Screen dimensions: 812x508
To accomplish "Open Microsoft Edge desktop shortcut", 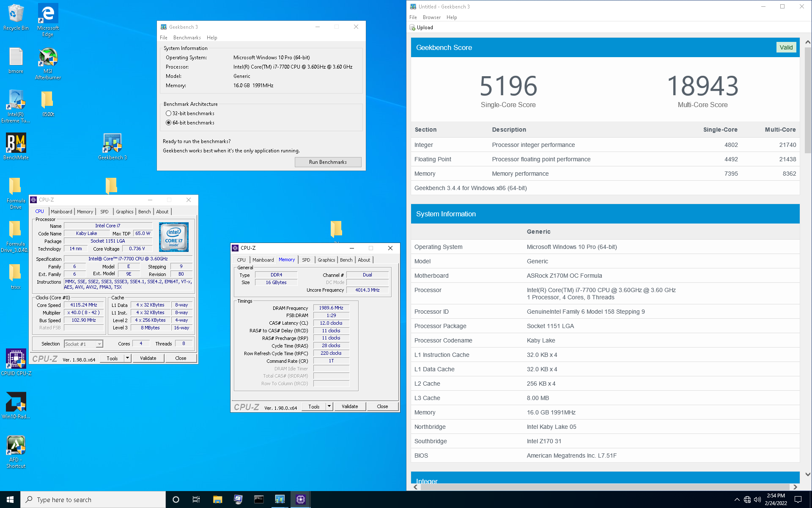I will [48, 19].
